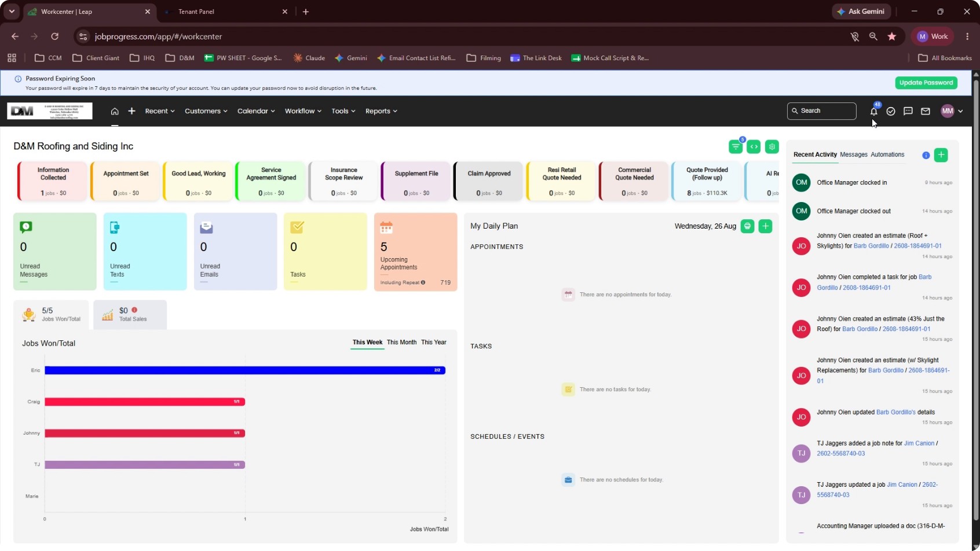Image resolution: width=980 pixels, height=551 pixels.
Task: Open the email envelope icon in navbar
Action: [x=926, y=111]
